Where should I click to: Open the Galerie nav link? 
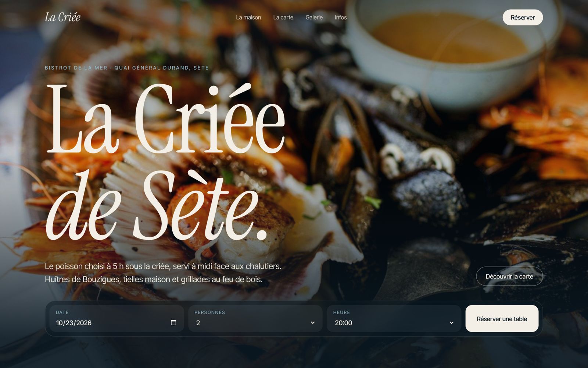[x=314, y=17]
